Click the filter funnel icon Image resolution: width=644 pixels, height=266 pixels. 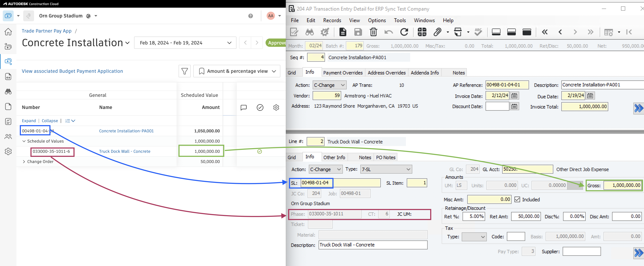[x=184, y=71]
